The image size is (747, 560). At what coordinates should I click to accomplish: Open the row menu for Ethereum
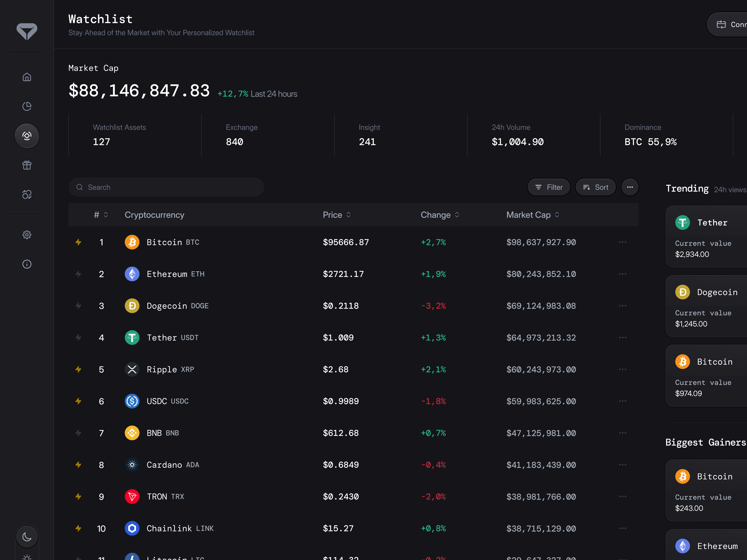[622, 274]
